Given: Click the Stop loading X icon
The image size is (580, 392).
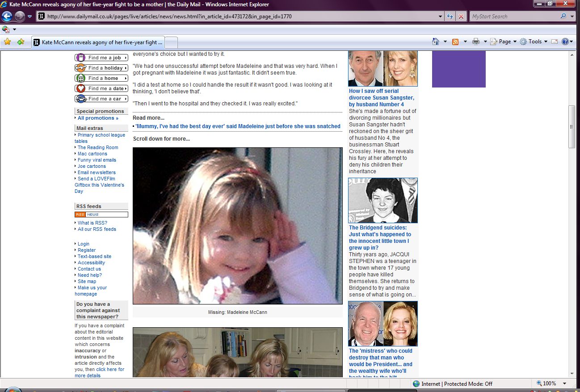Looking at the screenshot, I should pyautogui.click(x=461, y=17).
